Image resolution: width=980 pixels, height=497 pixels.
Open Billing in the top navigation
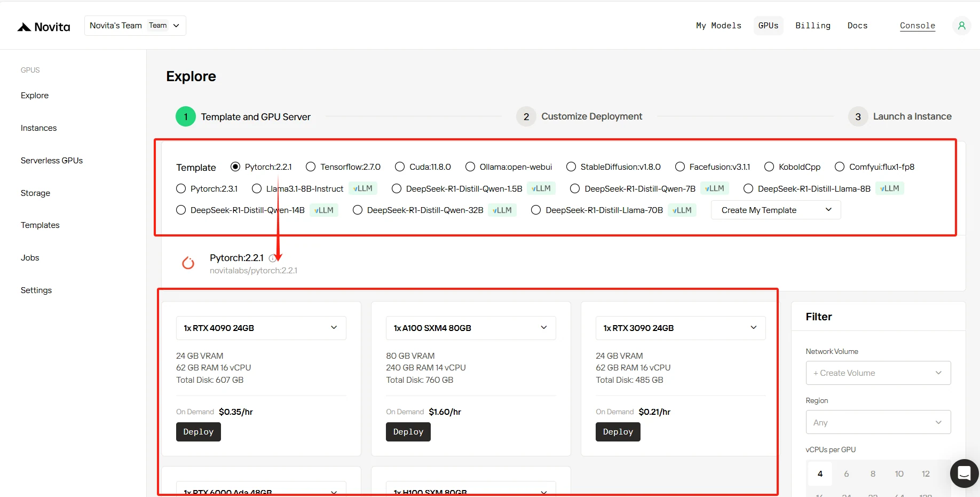(x=813, y=26)
